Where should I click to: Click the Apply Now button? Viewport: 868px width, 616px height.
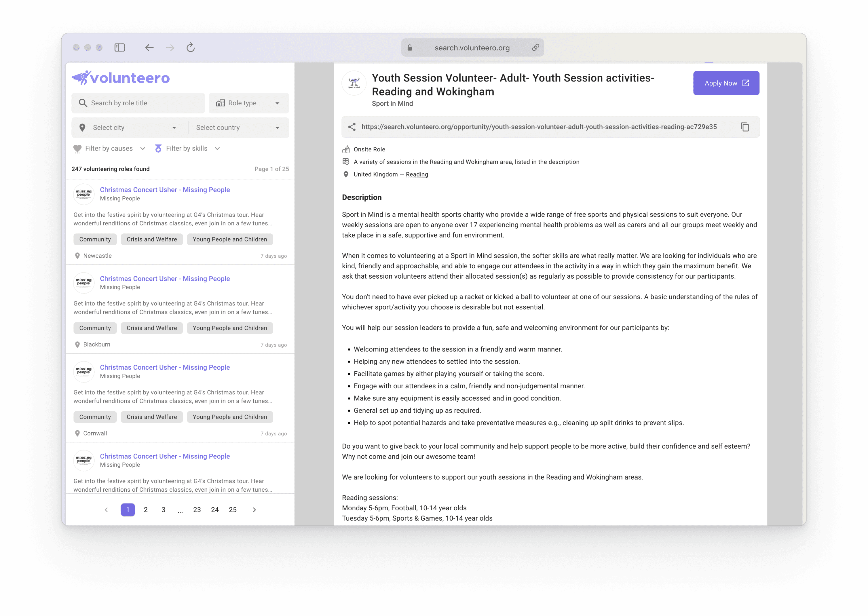tap(726, 83)
